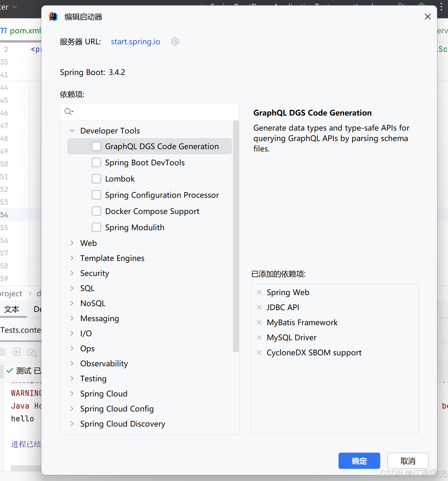
Task: Click the search magnifier icon in dependencies
Action: pyautogui.click(x=69, y=111)
